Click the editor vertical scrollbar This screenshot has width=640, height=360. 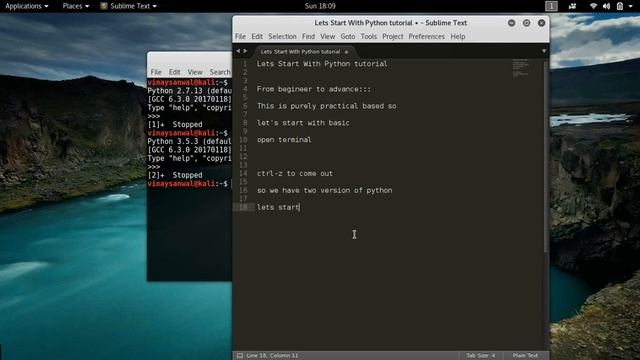click(546, 157)
